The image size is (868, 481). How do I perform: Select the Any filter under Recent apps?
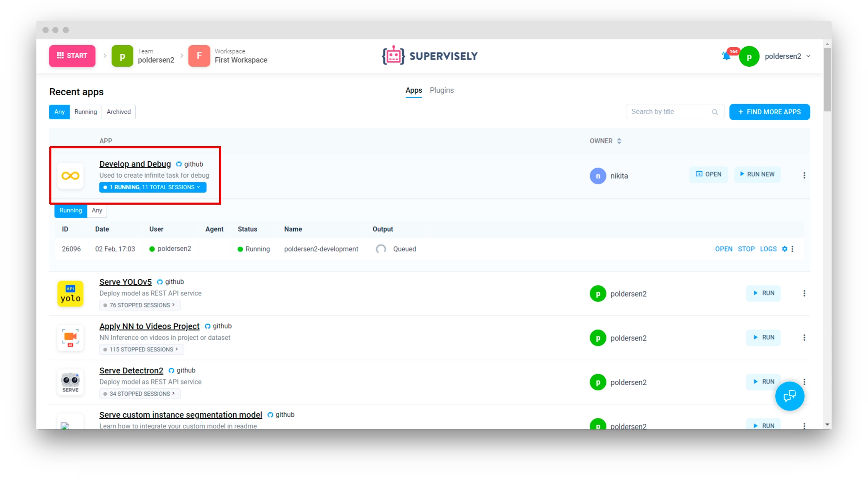coord(59,112)
